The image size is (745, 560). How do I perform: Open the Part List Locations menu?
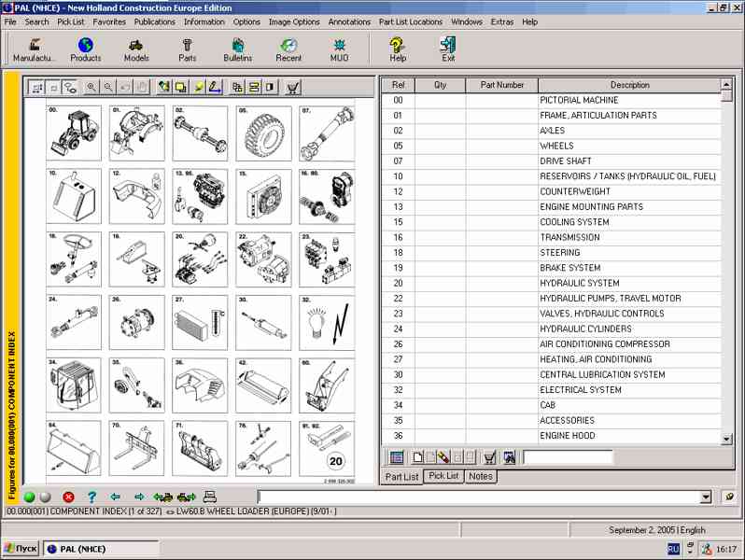tap(411, 21)
